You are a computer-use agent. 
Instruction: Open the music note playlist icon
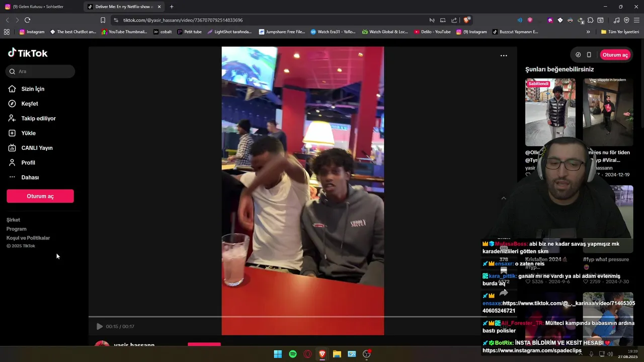pyautogui.click(x=617, y=20)
